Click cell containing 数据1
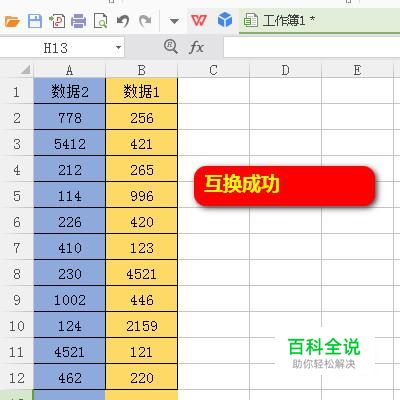The image size is (400, 400). [141, 91]
